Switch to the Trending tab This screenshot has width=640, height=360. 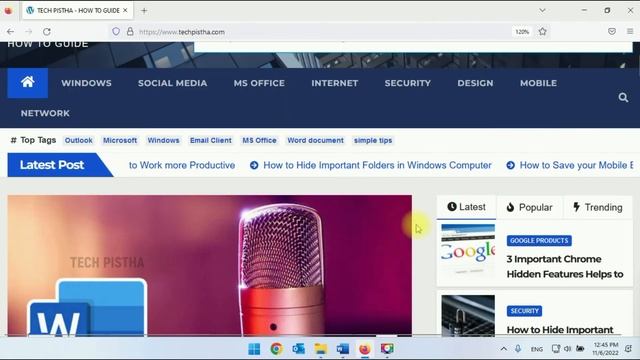tap(598, 207)
